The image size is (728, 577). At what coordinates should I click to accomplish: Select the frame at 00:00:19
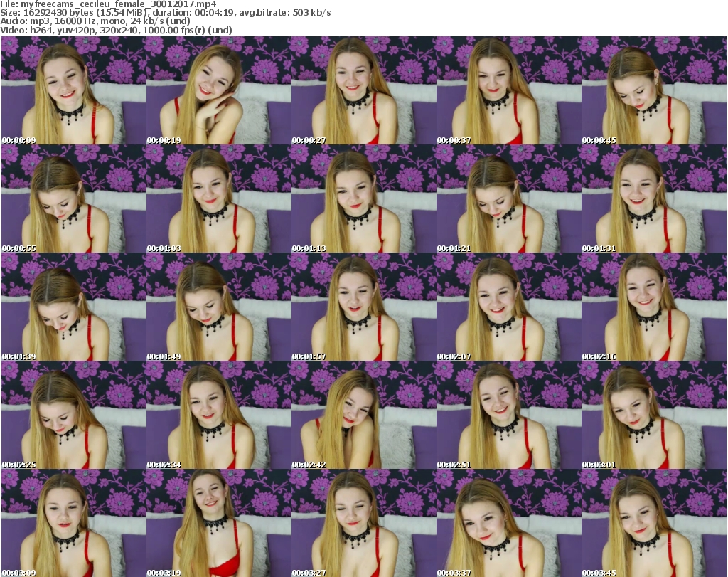click(218, 91)
